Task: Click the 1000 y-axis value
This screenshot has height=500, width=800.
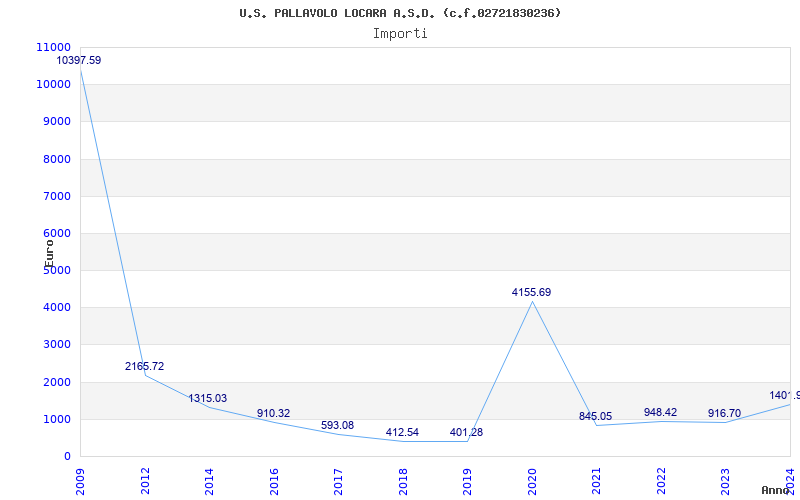Action: tap(56, 419)
